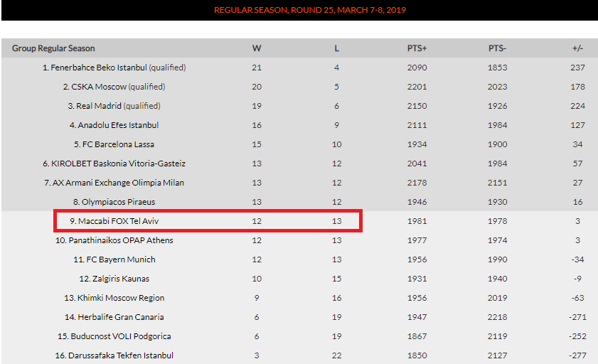Viewport: 598px width, 364px height.
Task: Click Darussafaka Tekfen Istanbul team name
Action: (x=121, y=355)
